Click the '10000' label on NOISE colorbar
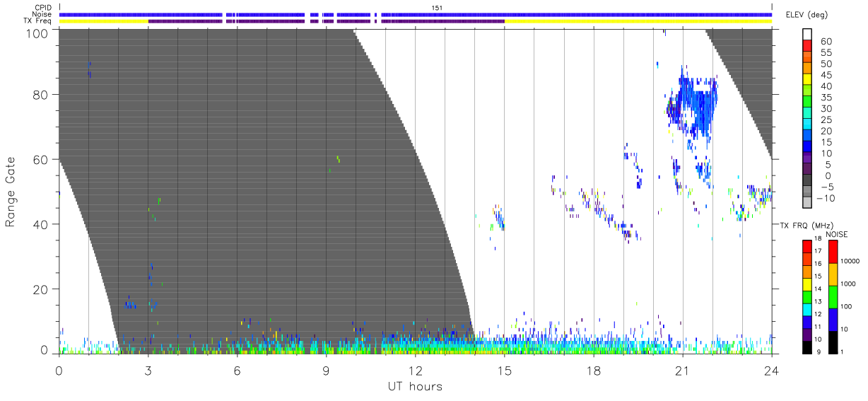The height and width of the screenshot is (401, 868). click(850, 262)
